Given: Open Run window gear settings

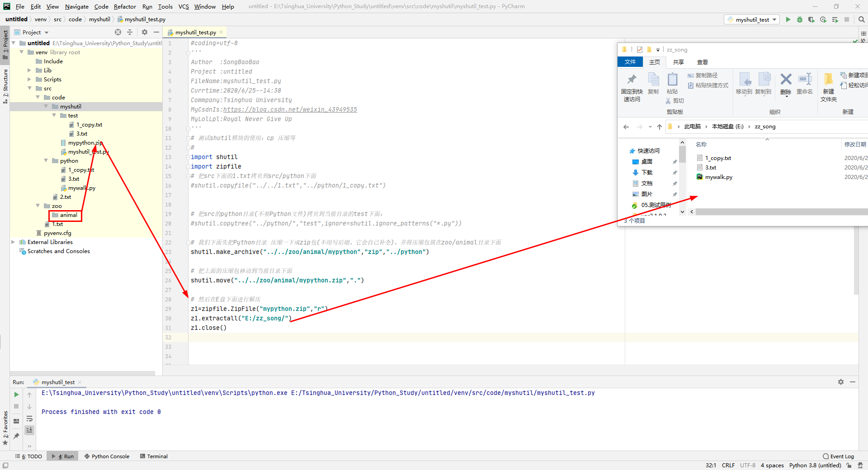Looking at the screenshot, I should 841,382.
